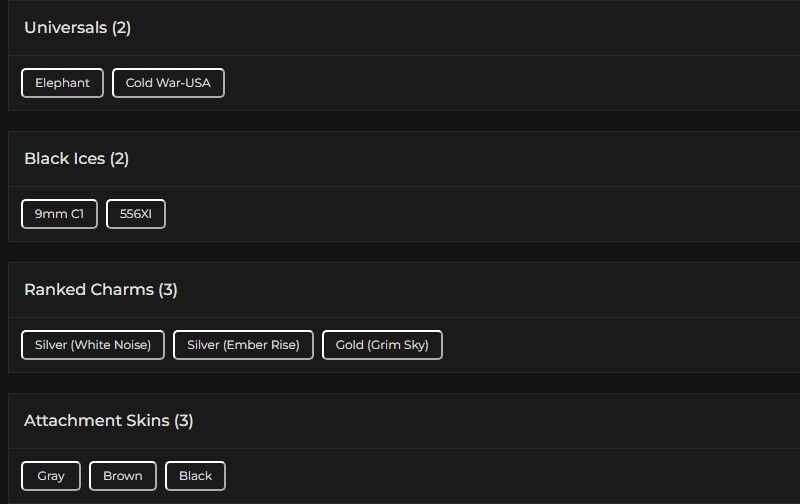Screen dimensions: 800x504
Task: Select the Silver (White Noise) charm
Action: (x=93, y=345)
